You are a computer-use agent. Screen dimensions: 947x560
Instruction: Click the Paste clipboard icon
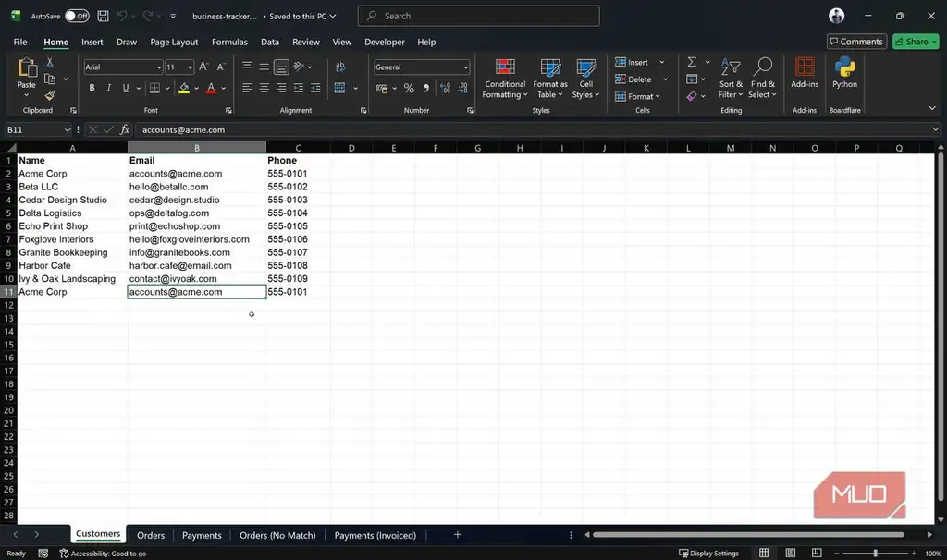(27, 68)
